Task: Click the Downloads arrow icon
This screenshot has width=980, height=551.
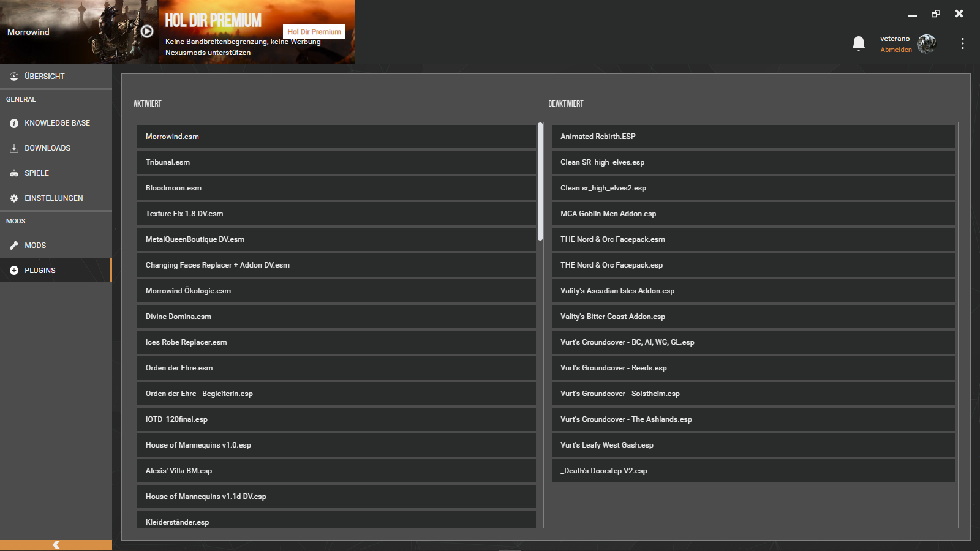Action: pyautogui.click(x=14, y=148)
